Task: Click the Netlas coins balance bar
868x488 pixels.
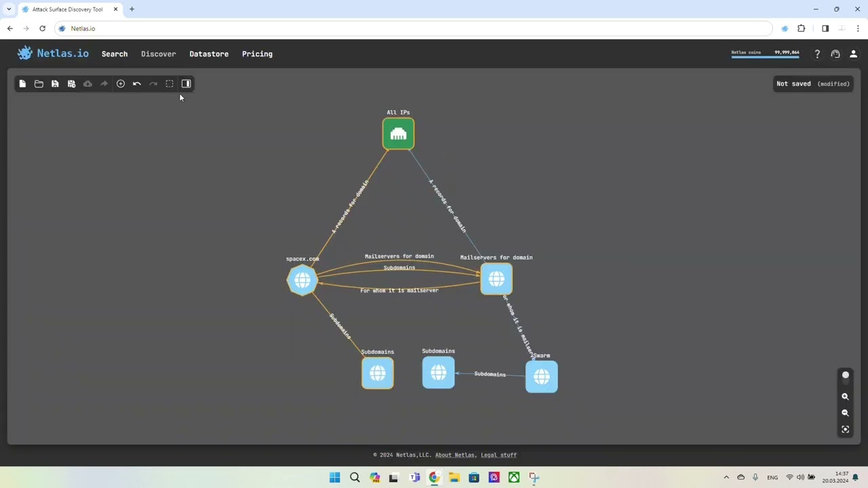Action: click(765, 54)
